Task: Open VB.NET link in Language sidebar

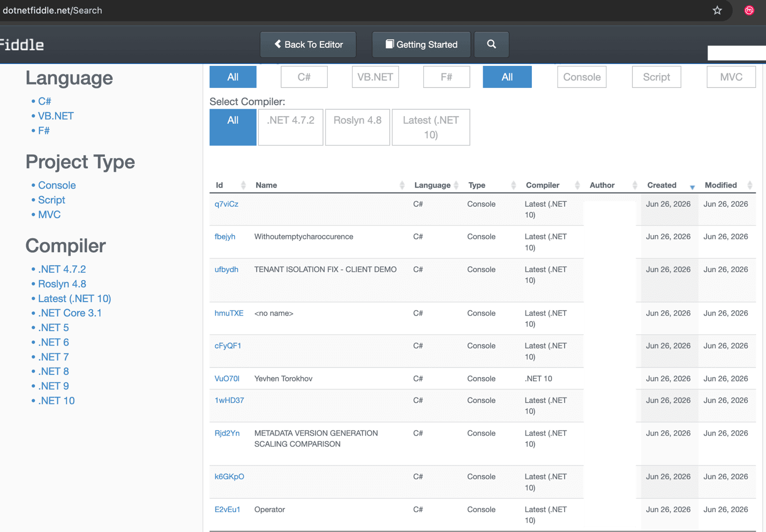Action: point(56,116)
